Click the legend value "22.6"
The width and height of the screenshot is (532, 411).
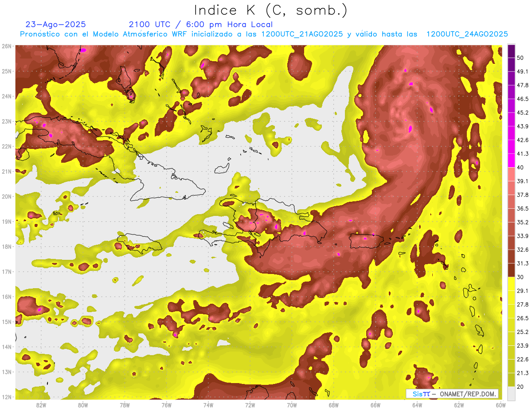point(523,359)
